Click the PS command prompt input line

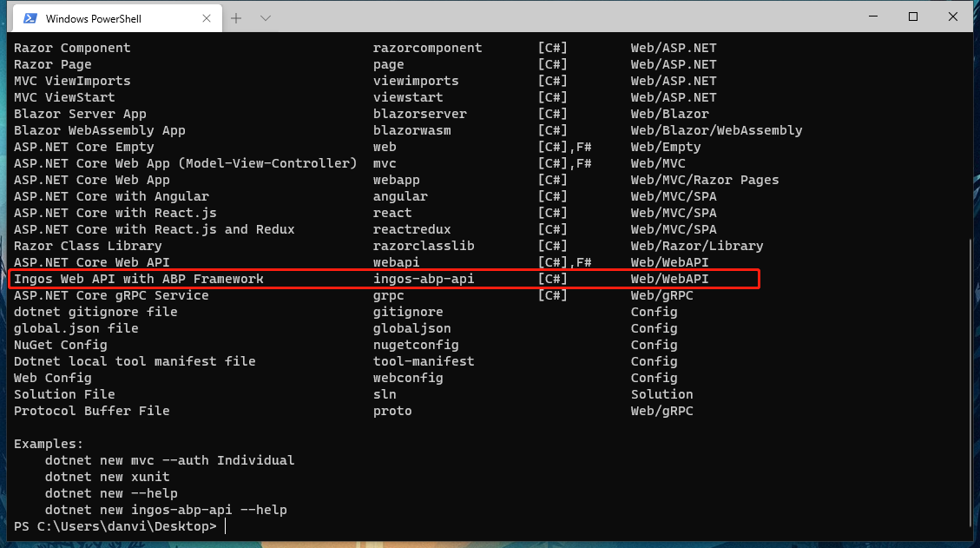pos(120,526)
